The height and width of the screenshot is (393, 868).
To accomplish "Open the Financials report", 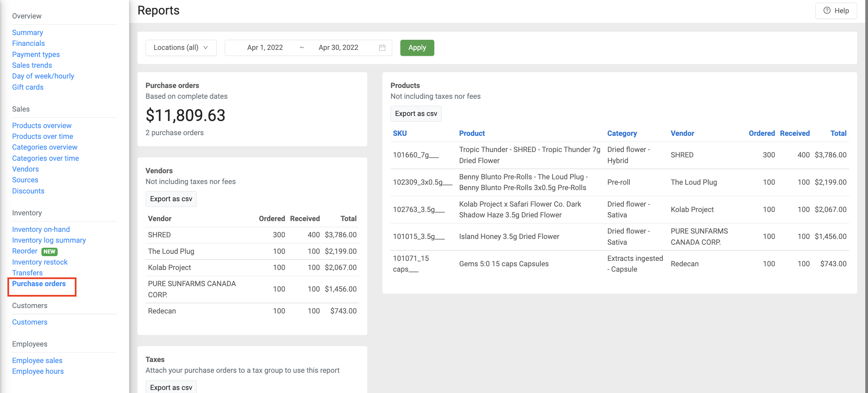I will pos(28,43).
